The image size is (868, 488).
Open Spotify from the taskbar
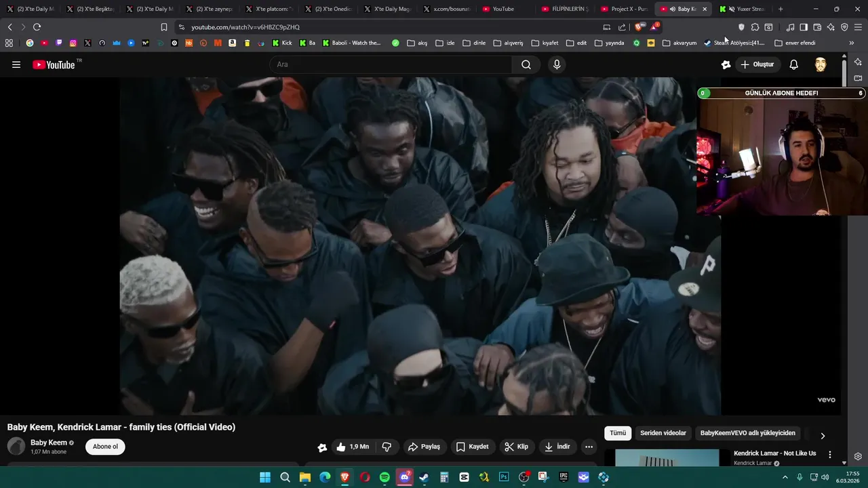coord(384,477)
